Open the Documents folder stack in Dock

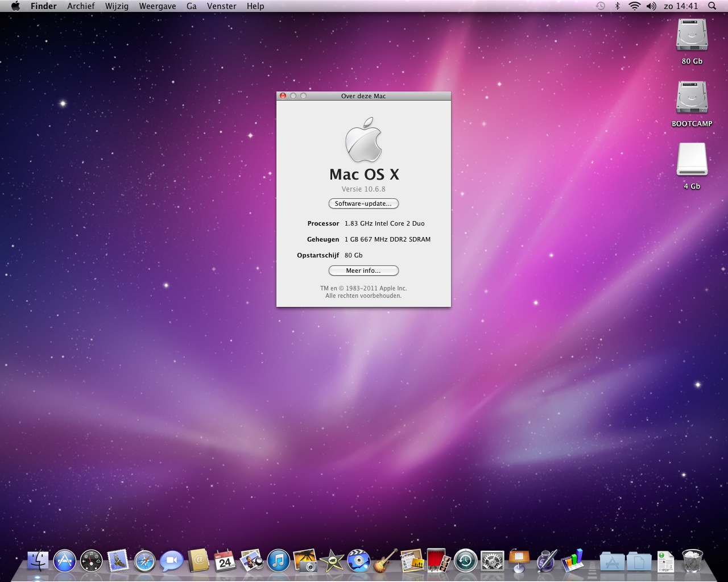639,561
